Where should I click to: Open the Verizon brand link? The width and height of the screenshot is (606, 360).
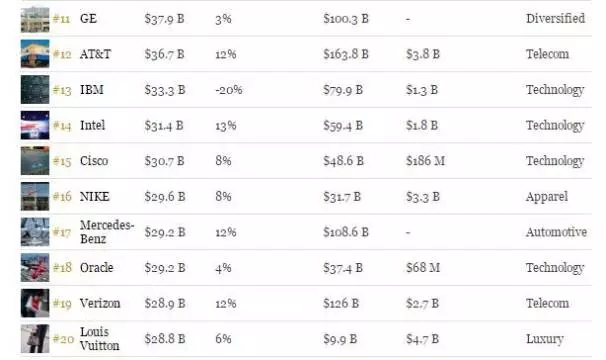(100, 303)
